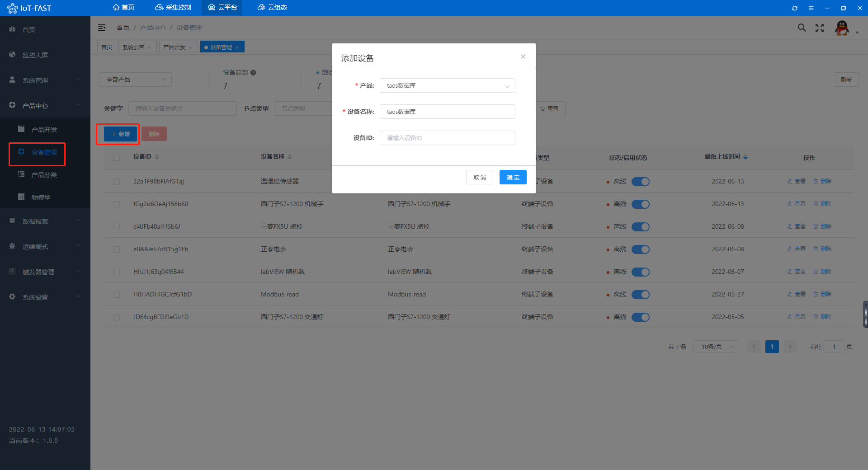Image resolution: width=868 pixels, height=470 pixels.
Task: Toggle enable switch for 西门子S7-1200 机械手 row
Action: click(x=640, y=204)
